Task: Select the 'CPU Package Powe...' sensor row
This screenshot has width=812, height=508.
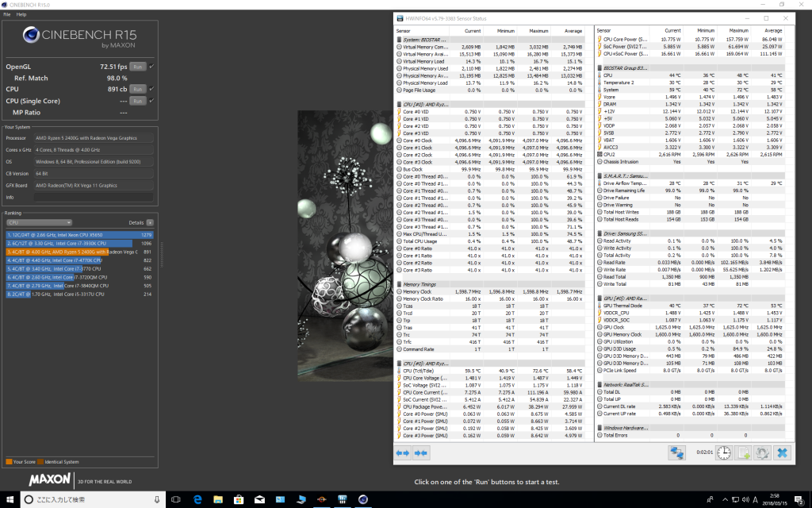Action: tap(490, 406)
